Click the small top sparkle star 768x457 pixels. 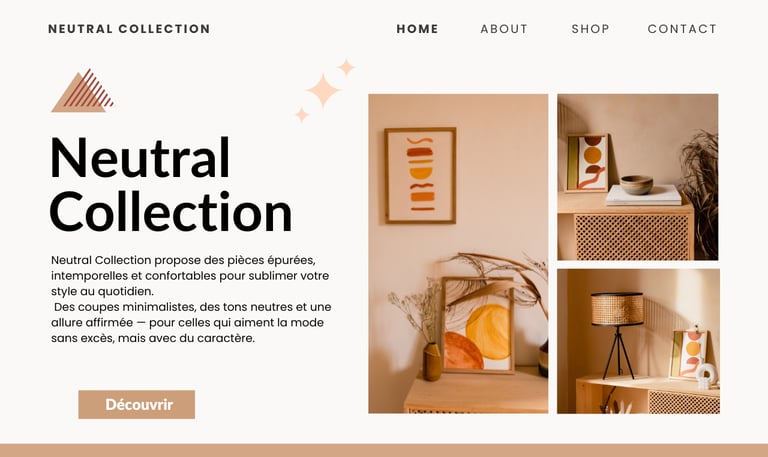point(346,67)
